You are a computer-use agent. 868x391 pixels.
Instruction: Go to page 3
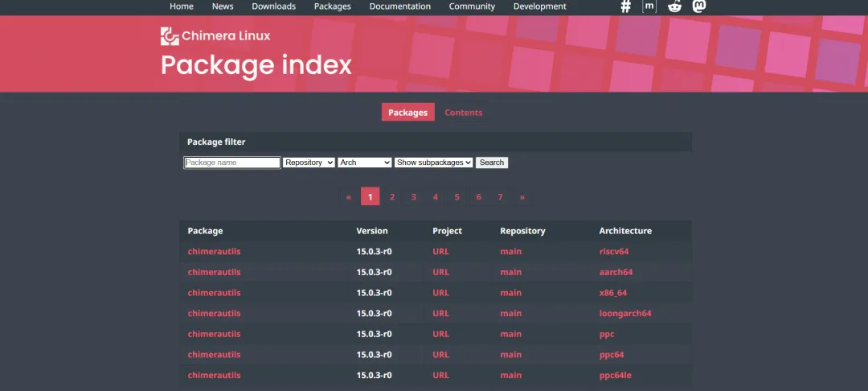pyautogui.click(x=414, y=196)
